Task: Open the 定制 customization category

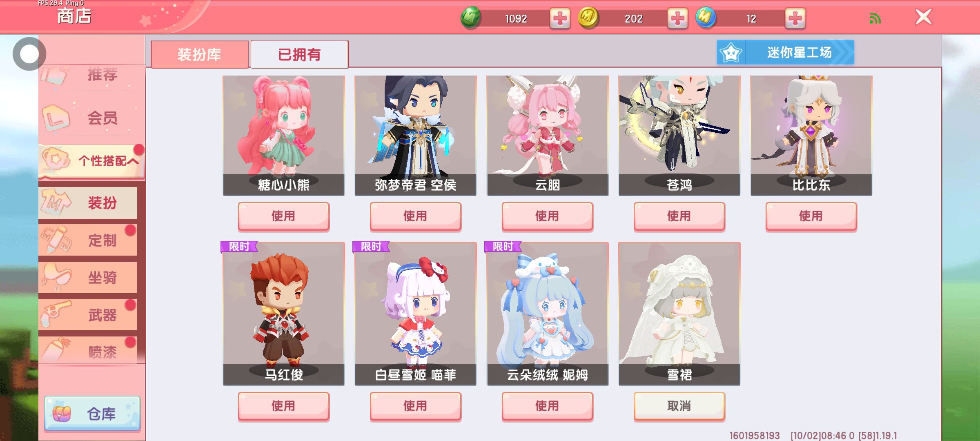Action: (88, 240)
